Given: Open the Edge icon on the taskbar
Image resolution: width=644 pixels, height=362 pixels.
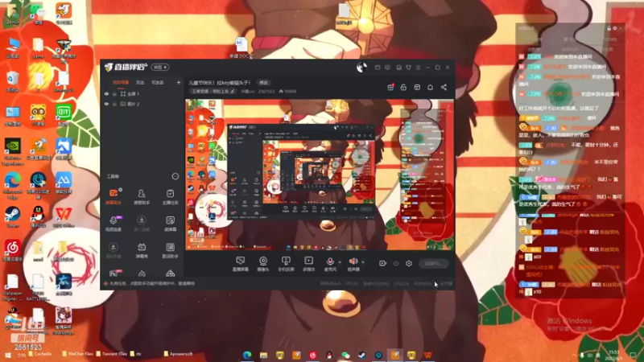Looking at the screenshot, I should point(247,355).
